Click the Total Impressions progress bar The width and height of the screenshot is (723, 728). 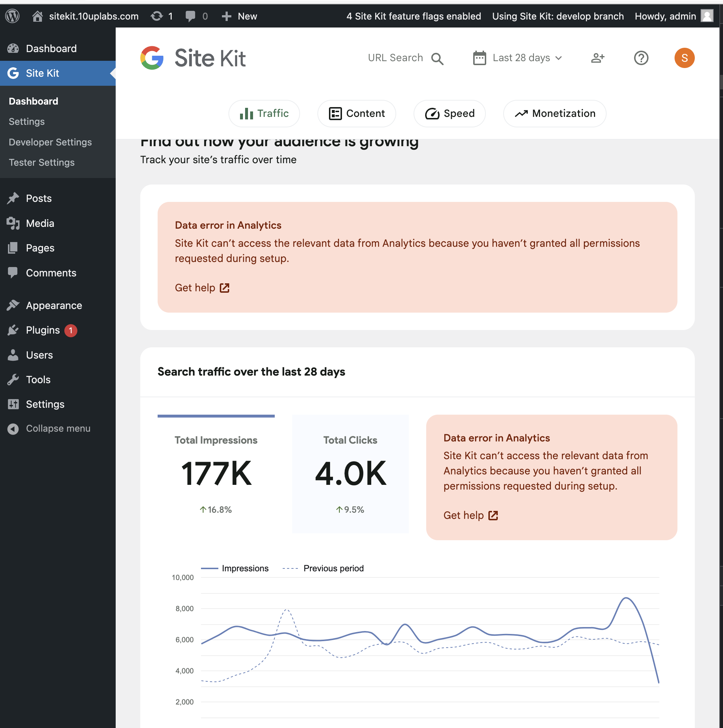(x=216, y=416)
